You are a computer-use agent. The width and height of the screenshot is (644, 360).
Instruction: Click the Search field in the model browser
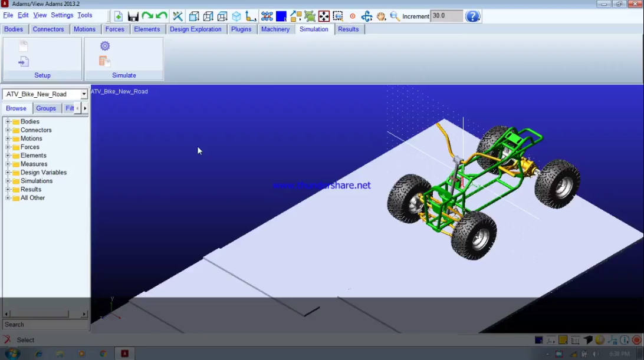tap(45, 324)
